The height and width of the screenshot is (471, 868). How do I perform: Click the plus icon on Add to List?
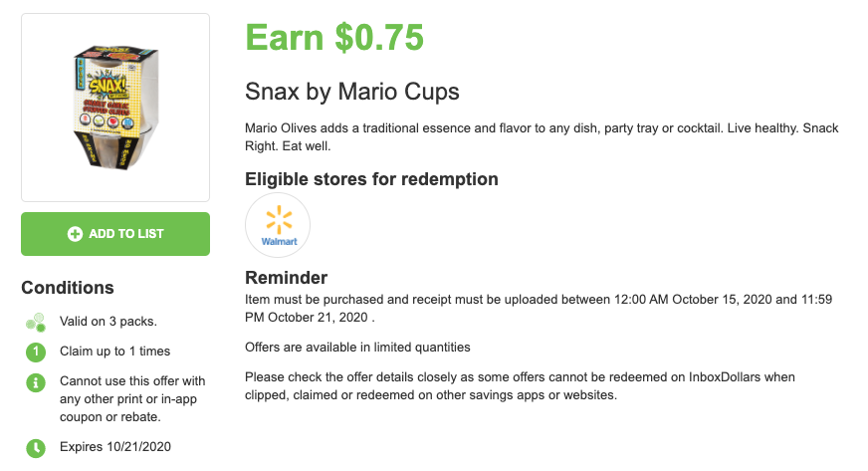coord(75,234)
